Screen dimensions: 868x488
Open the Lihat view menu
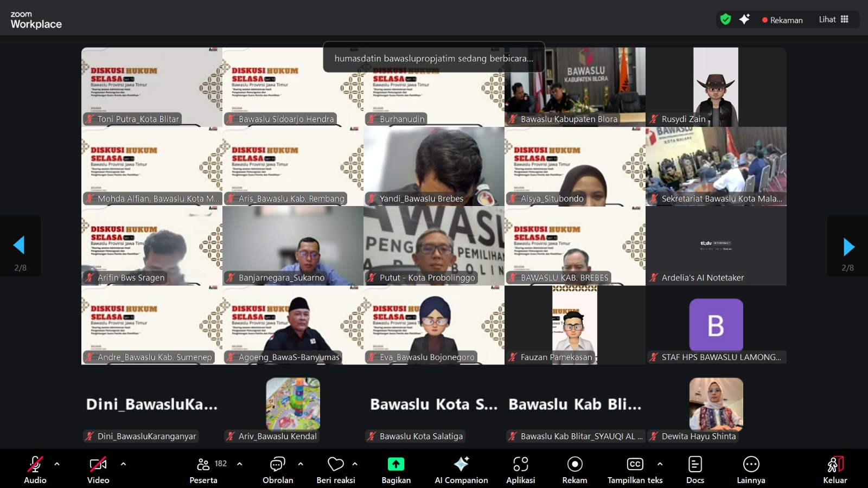[x=827, y=19]
